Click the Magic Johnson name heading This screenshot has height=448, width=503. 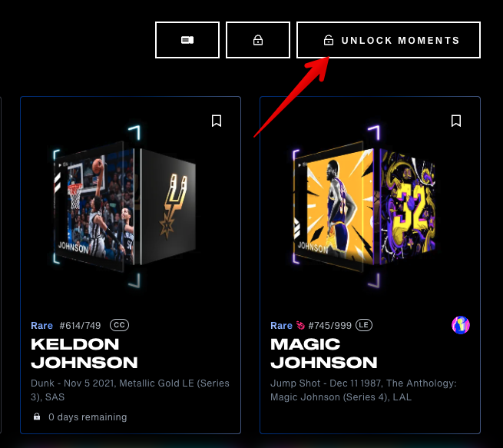(x=323, y=353)
